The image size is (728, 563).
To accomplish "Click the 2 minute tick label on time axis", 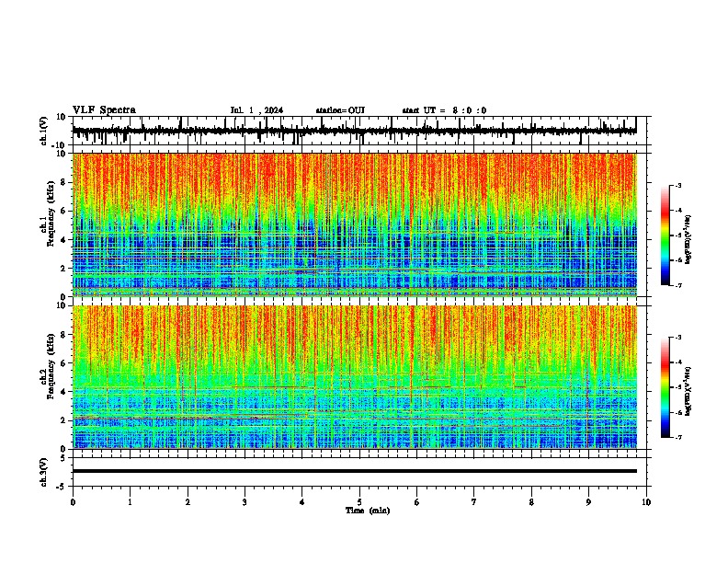I will 188,502.
